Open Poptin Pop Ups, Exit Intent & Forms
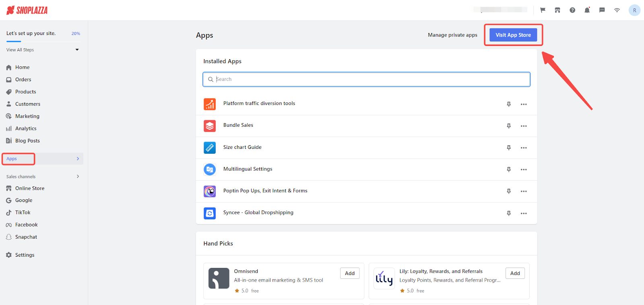This screenshot has height=305, width=644. (265, 191)
